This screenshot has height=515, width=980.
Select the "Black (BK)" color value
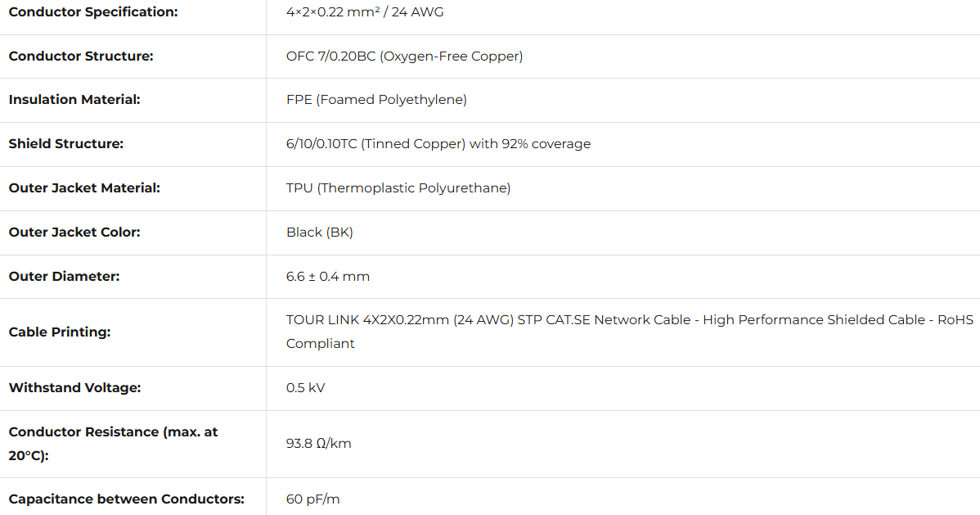[320, 233]
